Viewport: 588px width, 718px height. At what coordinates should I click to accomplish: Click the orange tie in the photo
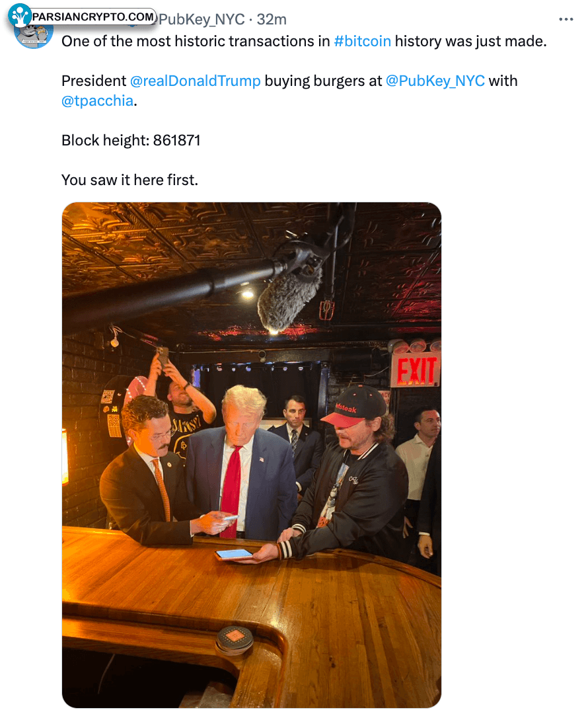tap(162, 489)
